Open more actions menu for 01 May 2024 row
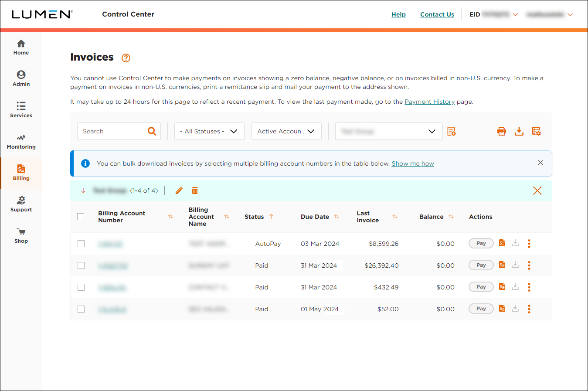The height and width of the screenshot is (391, 588). (x=529, y=309)
